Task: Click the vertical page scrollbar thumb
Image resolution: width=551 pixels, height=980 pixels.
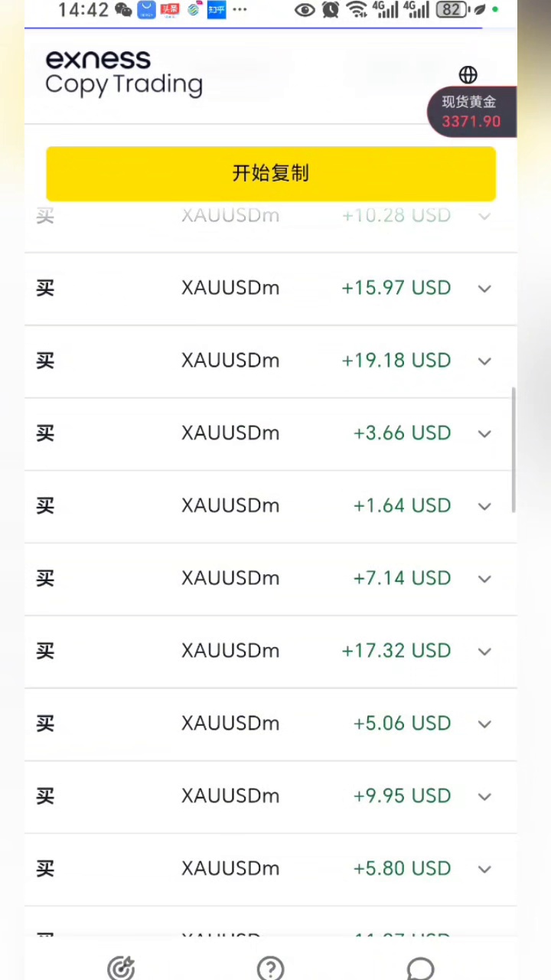Action: (514, 449)
